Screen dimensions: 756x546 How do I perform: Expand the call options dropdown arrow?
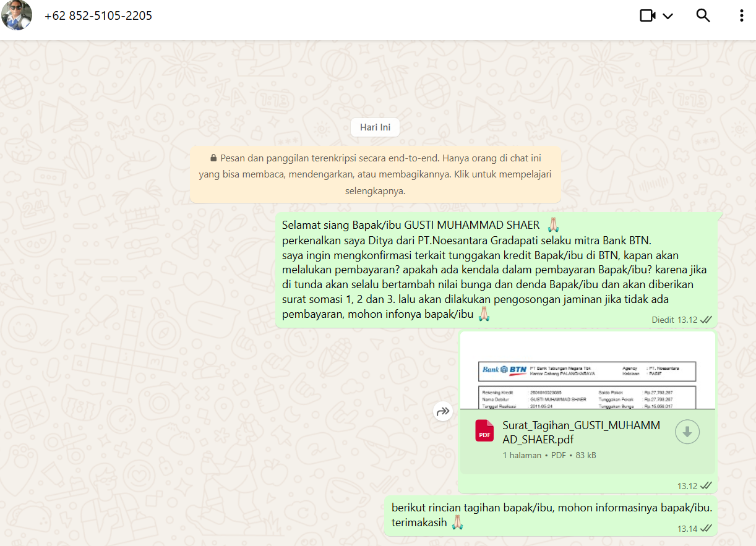coord(668,16)
